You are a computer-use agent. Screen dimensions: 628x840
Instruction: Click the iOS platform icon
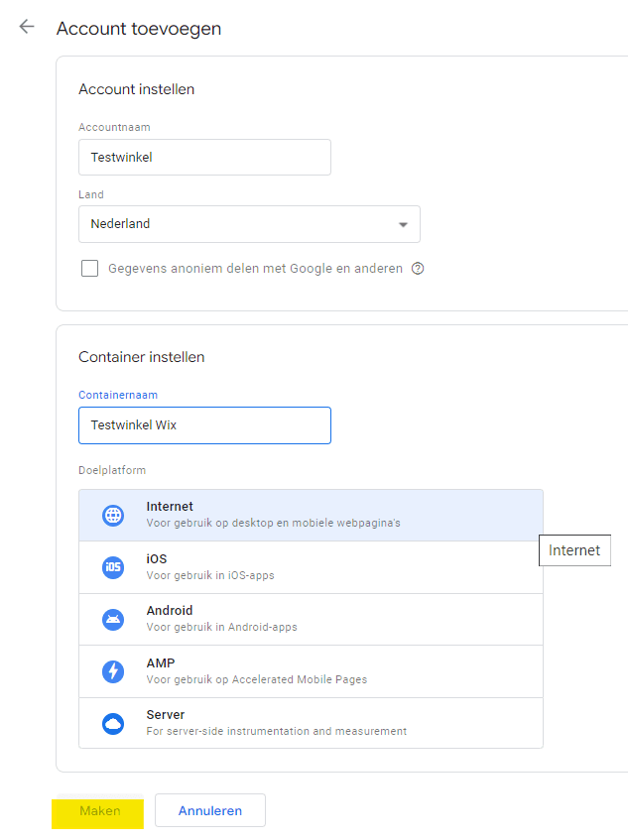(113, 567)
